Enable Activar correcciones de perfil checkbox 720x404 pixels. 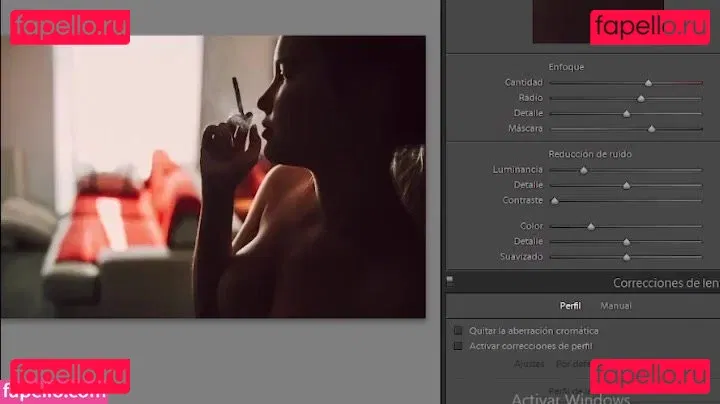458,345
